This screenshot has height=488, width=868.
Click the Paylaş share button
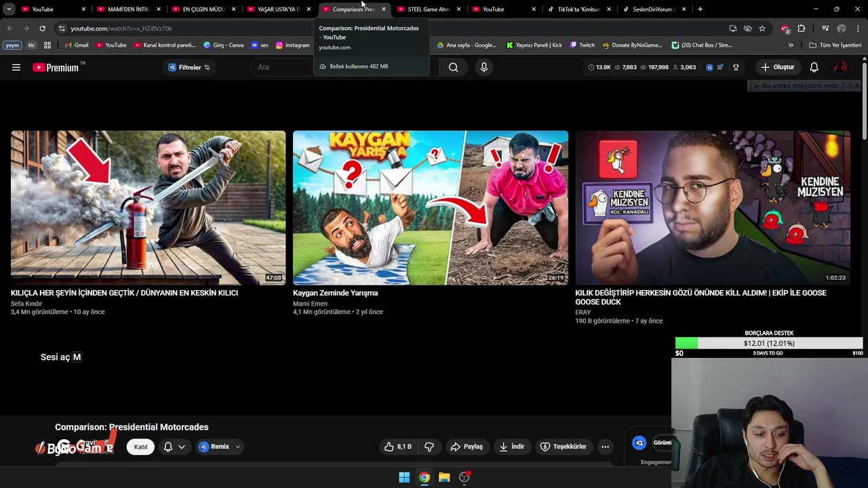(x=467, y=447)
